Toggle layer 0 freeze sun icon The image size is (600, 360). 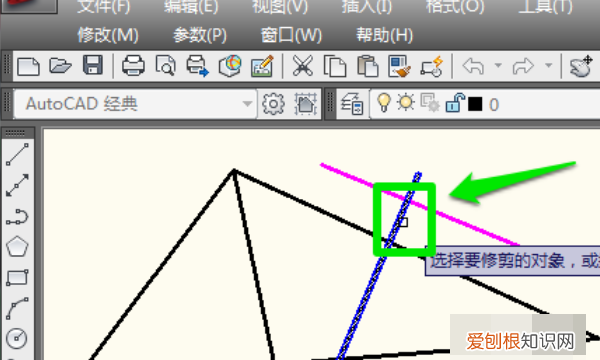[x=406, y=103]
